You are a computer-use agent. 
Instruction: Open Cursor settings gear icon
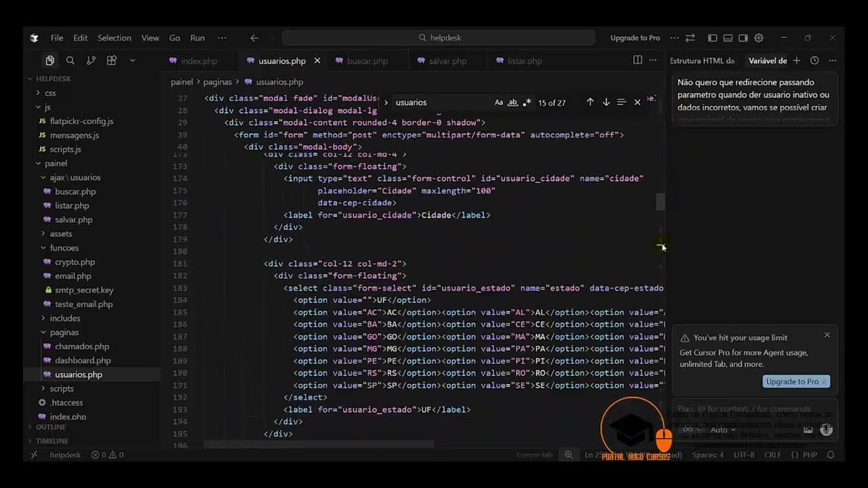point(759,38)
